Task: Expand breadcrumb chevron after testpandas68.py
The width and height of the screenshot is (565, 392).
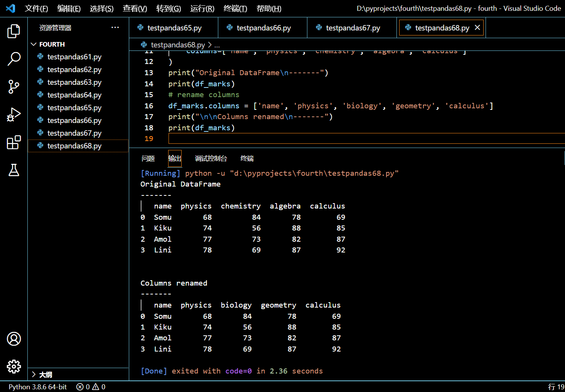Action: pyautogui.click(x=210, y=45)
